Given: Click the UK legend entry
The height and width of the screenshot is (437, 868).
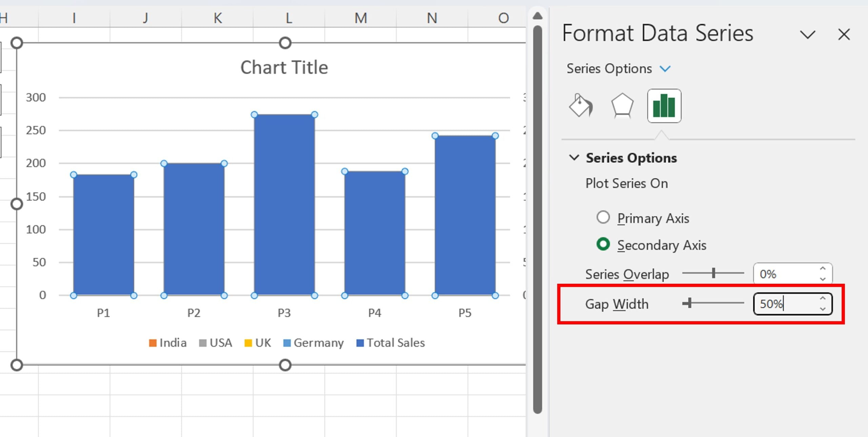Looking at the screenshot, I should [x=258, y=343].
